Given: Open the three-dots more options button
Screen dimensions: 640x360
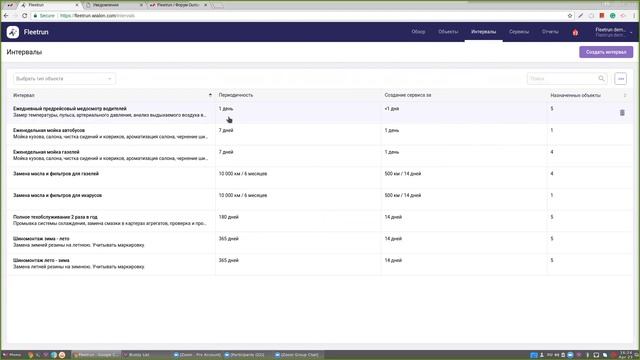Looking at the screenshot, I should coord(620,78).
